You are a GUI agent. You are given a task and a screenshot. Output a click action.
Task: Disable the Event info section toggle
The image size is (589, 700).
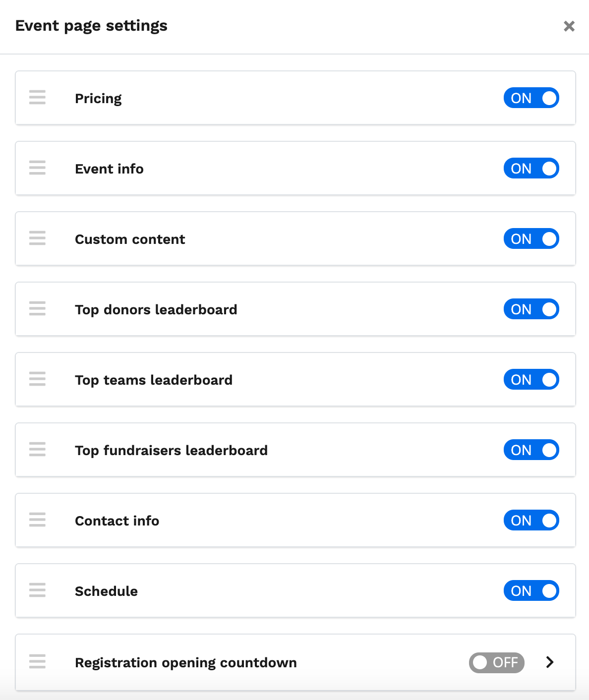coord(531,169)
